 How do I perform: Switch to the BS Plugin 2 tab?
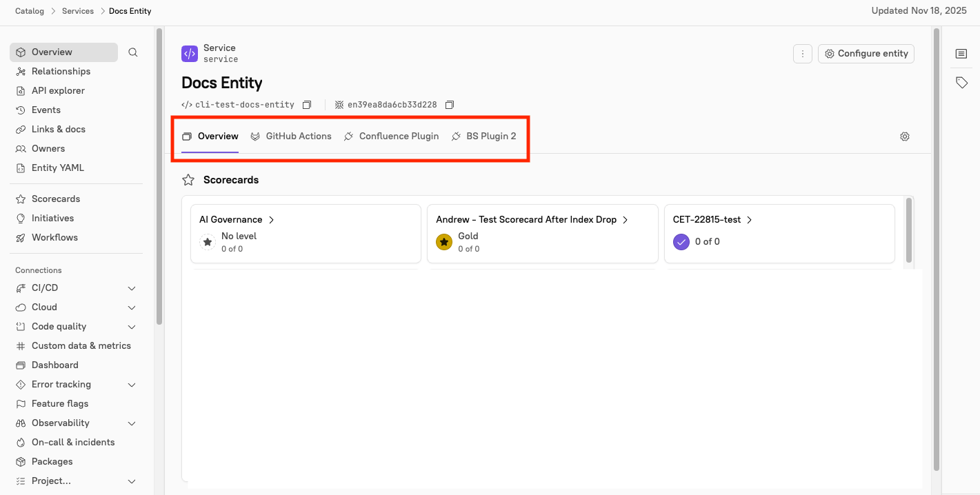pos(483,137)
